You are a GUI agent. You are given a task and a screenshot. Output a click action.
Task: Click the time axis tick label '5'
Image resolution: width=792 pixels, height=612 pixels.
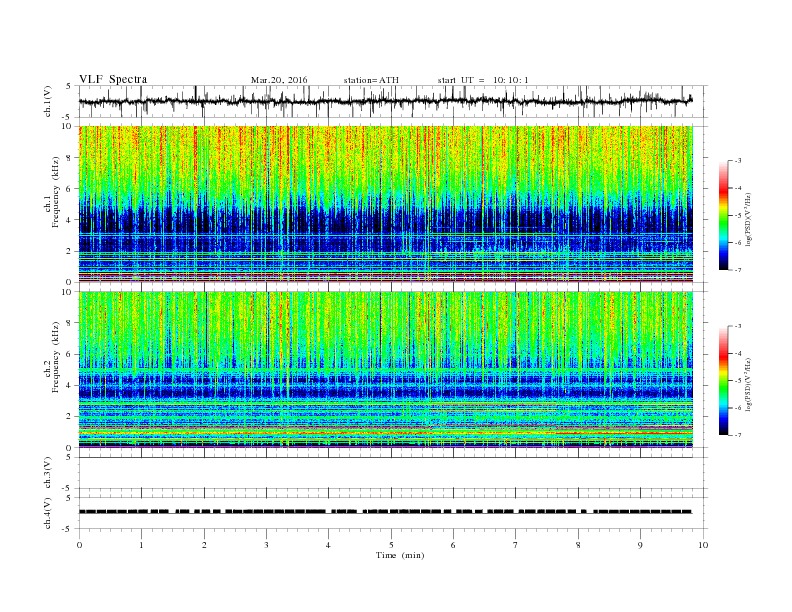(x=391, y=545)
